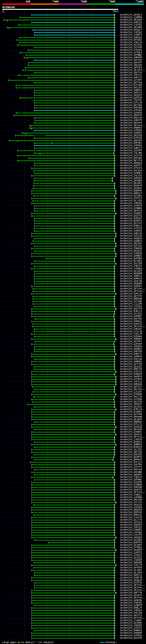Click the UniRef100_A7PZ86 label
The image size is (146, 644).
131,110
